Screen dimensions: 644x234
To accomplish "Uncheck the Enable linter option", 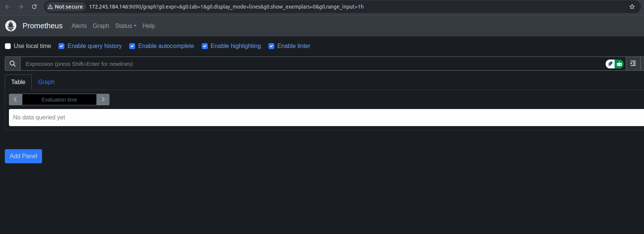I will click(x=271, y=46).
